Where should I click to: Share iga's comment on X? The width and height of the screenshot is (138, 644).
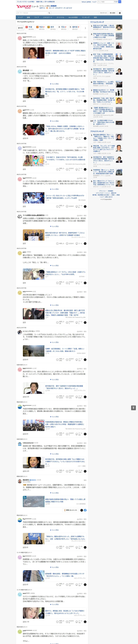pos(85,207)
